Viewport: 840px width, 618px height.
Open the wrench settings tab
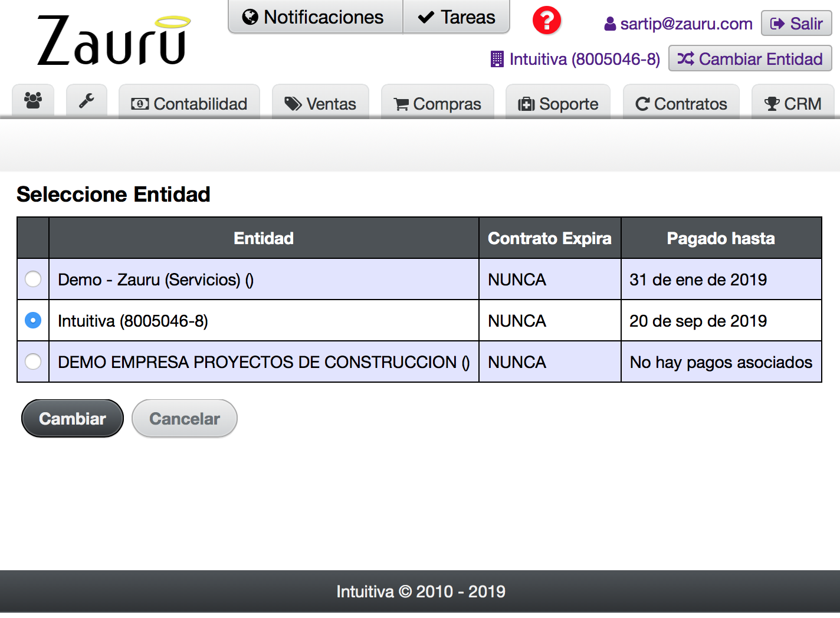[87, 101]
